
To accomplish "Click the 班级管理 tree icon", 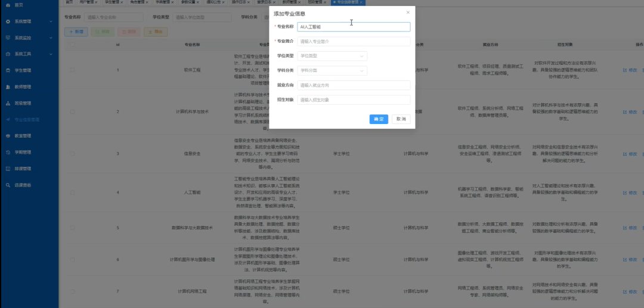I will pyautogui.click(x=8, y=103).
